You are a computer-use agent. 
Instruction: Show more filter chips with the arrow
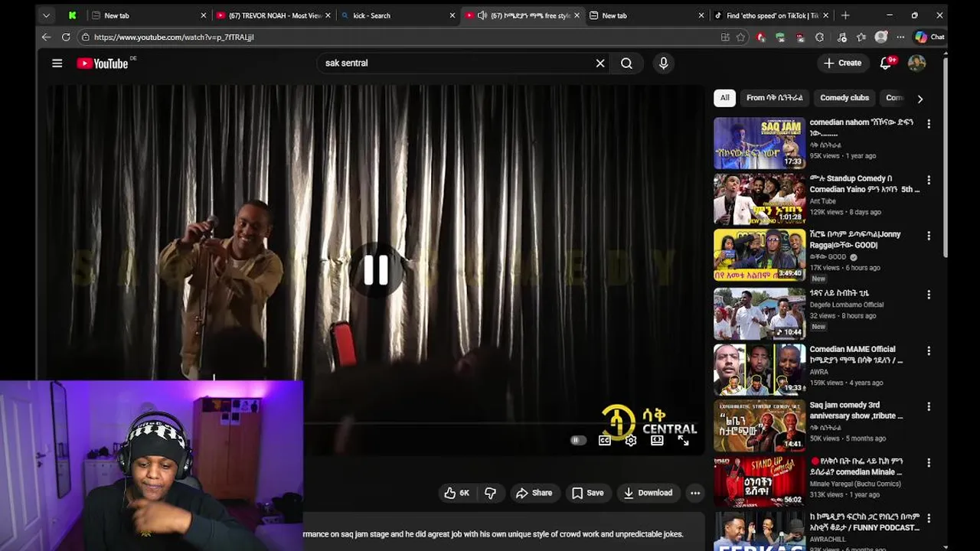pos(920,99)
